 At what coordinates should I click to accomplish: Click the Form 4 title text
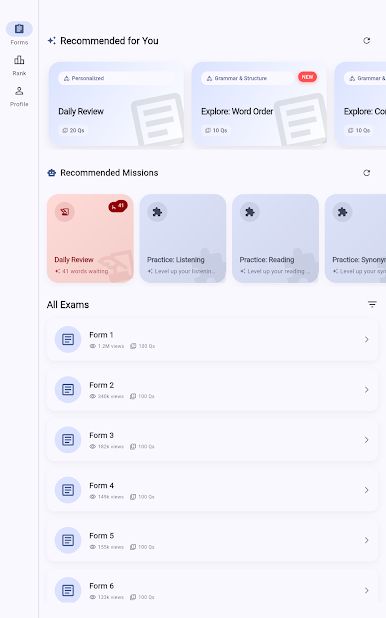101,485
